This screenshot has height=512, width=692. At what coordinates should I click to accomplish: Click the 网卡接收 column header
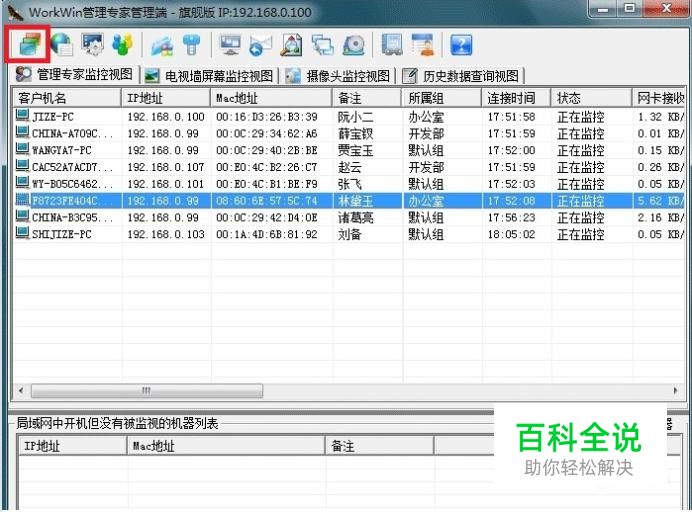pyautogui.click(x=658, y=98)
